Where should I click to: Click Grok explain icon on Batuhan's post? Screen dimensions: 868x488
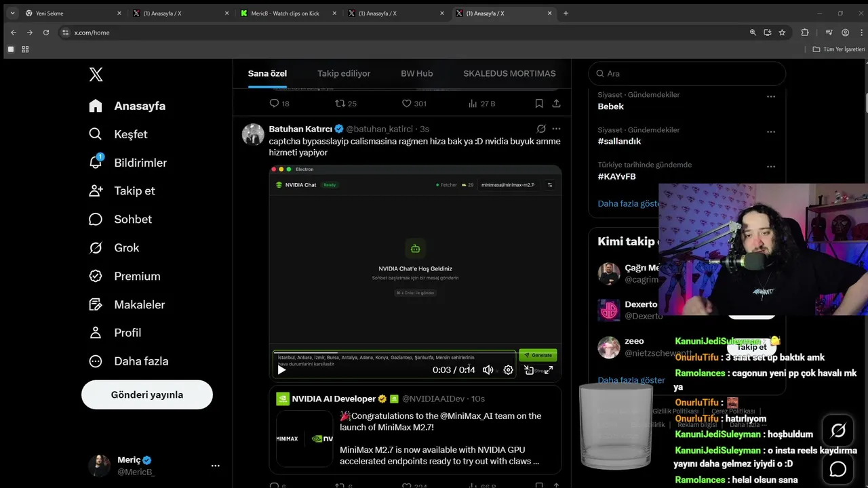pyautogui.click(x=541, y=129)
